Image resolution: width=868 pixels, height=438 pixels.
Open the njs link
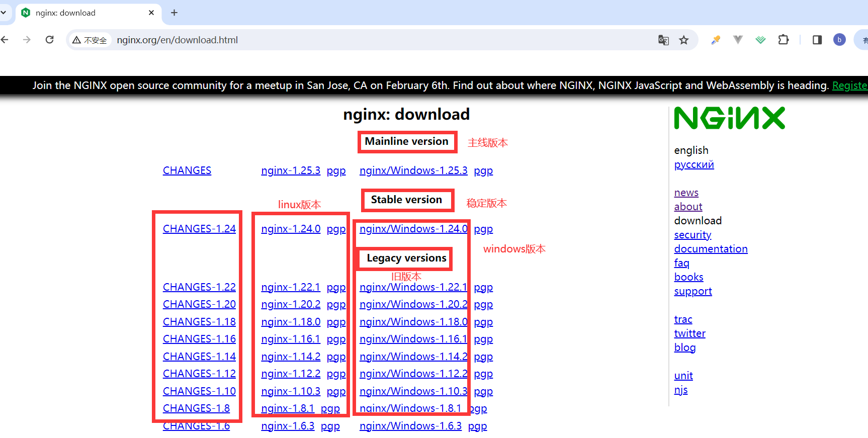[x=680, y=390]
